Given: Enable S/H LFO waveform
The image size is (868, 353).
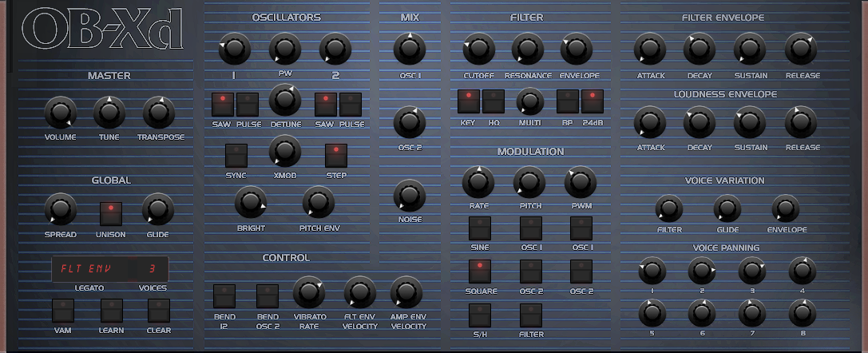Looking at the screenshot, I should point(479,315).
